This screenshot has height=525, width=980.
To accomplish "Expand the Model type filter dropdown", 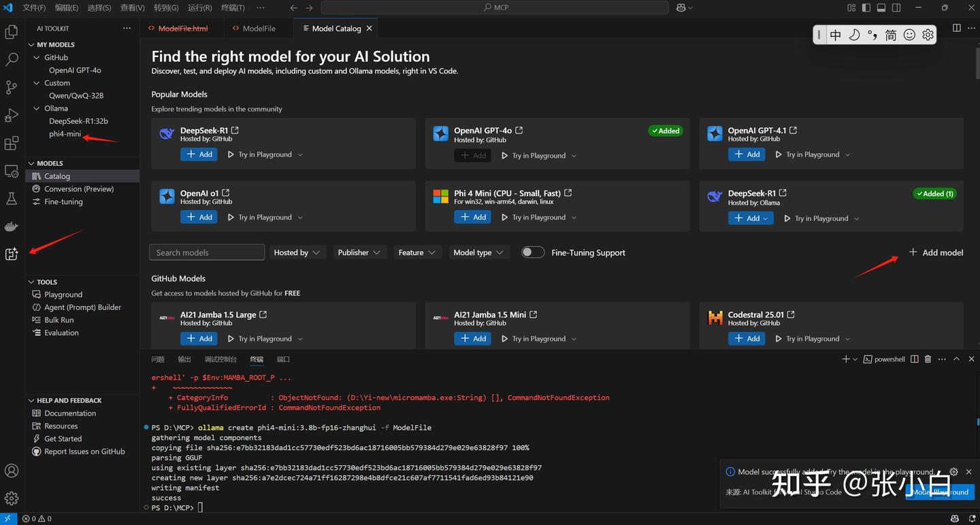I will click(478, 252).
